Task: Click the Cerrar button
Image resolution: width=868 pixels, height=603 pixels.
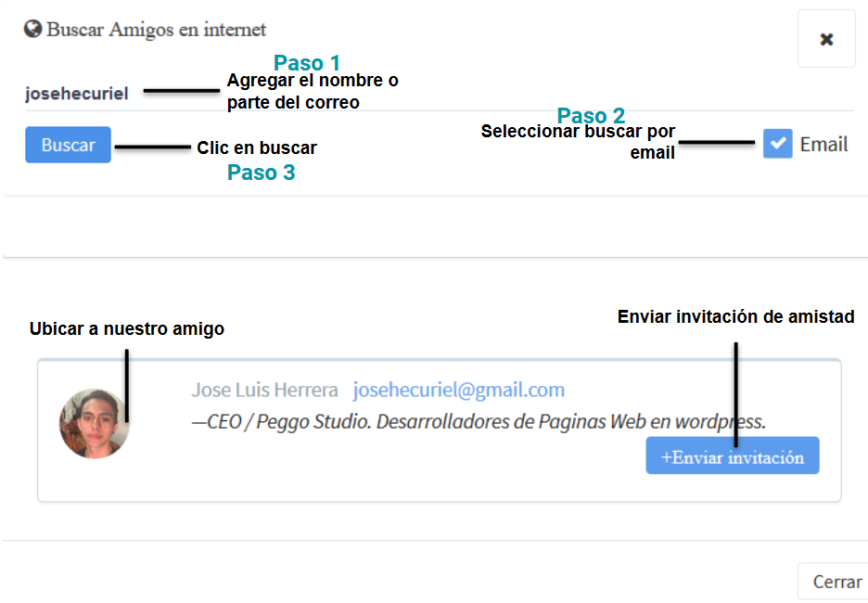Action: [836, 582]
